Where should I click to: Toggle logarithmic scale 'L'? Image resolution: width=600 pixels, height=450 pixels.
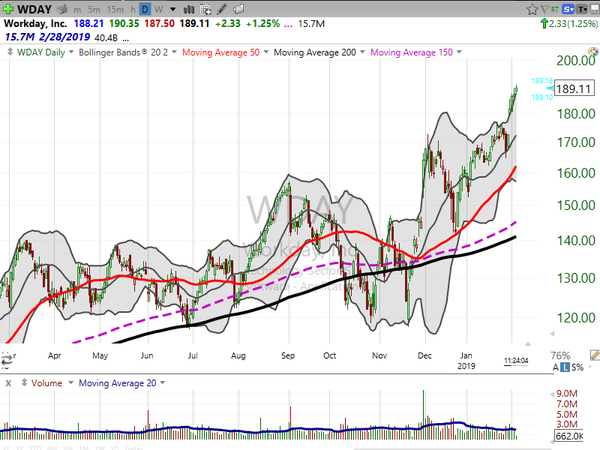click(x=565, y=367)
